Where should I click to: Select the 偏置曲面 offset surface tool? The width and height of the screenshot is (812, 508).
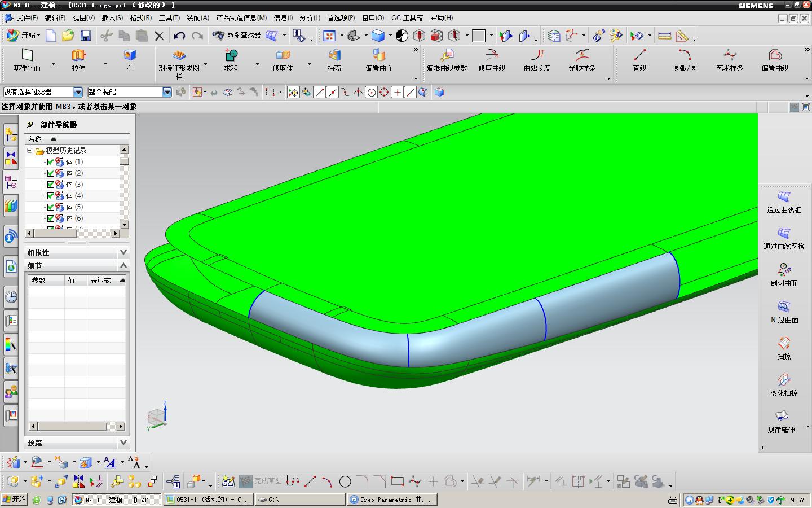tap(379, 60)
